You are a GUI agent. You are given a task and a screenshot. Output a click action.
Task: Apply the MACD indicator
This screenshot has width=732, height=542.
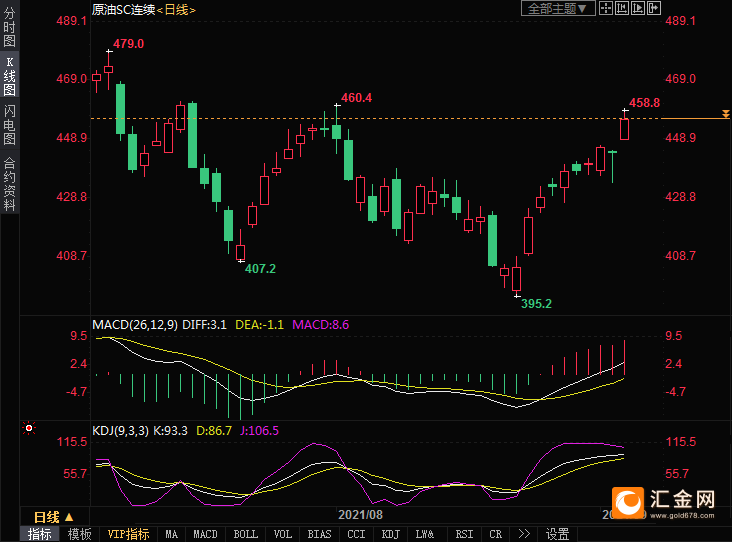pyautogui.click(x=205, y=534)
